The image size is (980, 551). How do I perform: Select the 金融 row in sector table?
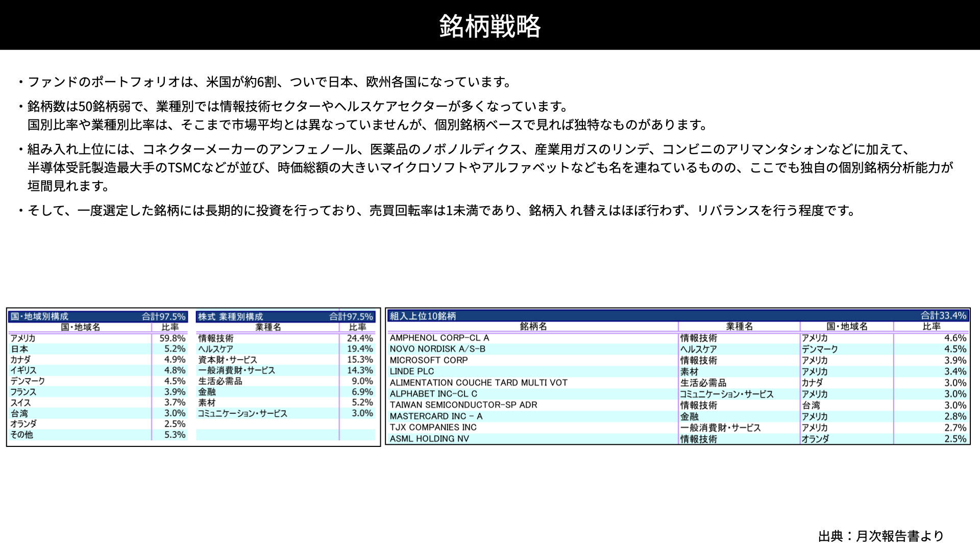(286, 392)
